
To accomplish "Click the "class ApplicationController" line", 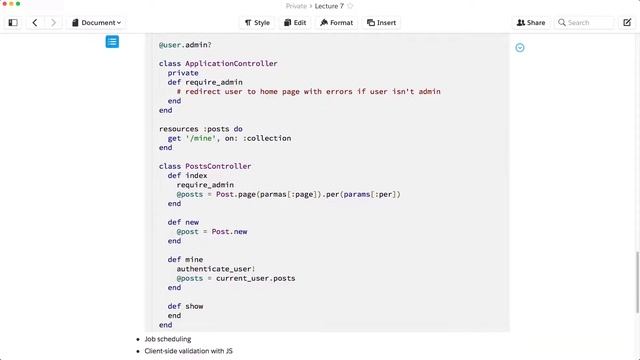I will [218, 63].
